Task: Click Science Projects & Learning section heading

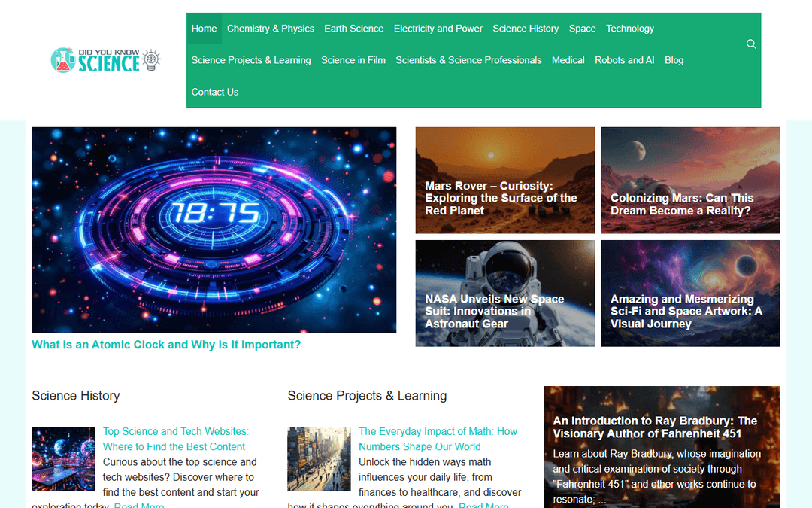Action: coord(367,396)
